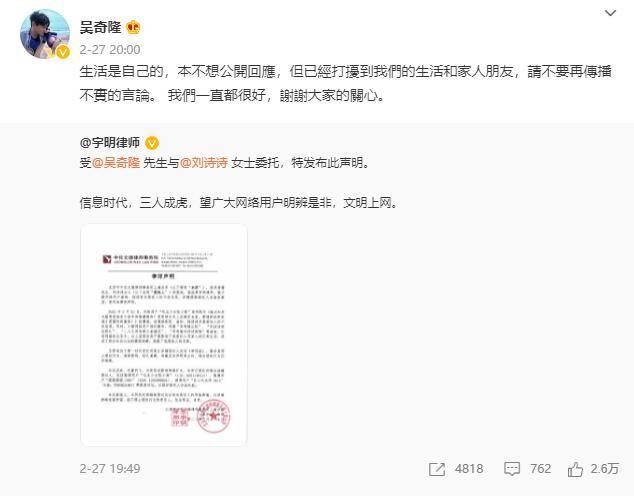Click 宇明律师 gold verified badge

(x=152, y=143)
